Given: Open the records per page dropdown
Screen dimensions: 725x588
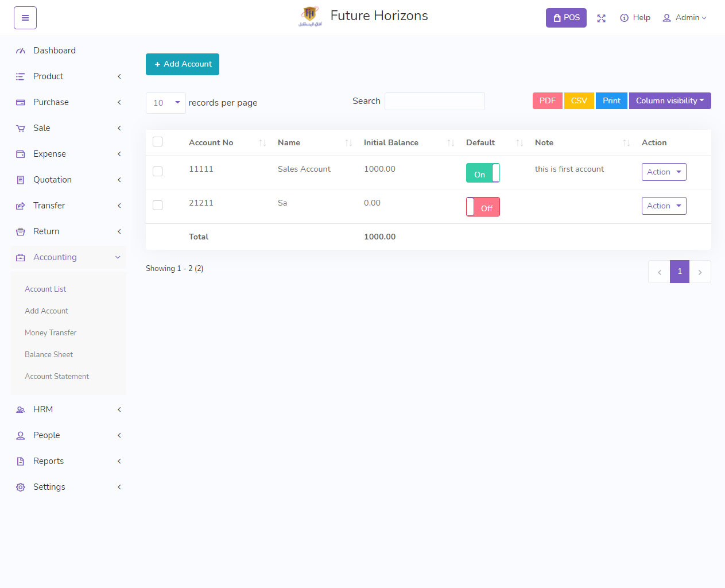Looking at the screenshot, I should tap(165, 103).
